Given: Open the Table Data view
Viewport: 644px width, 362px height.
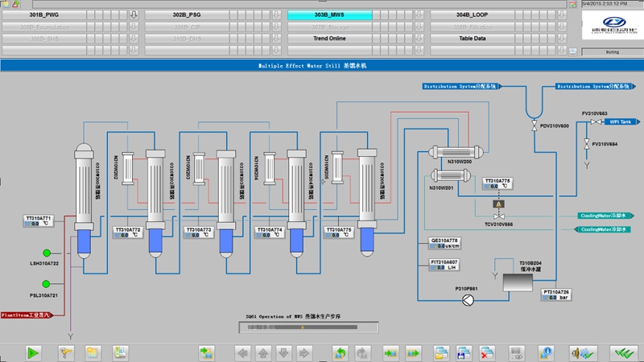Looking at the screenshot, I should 473,38.
